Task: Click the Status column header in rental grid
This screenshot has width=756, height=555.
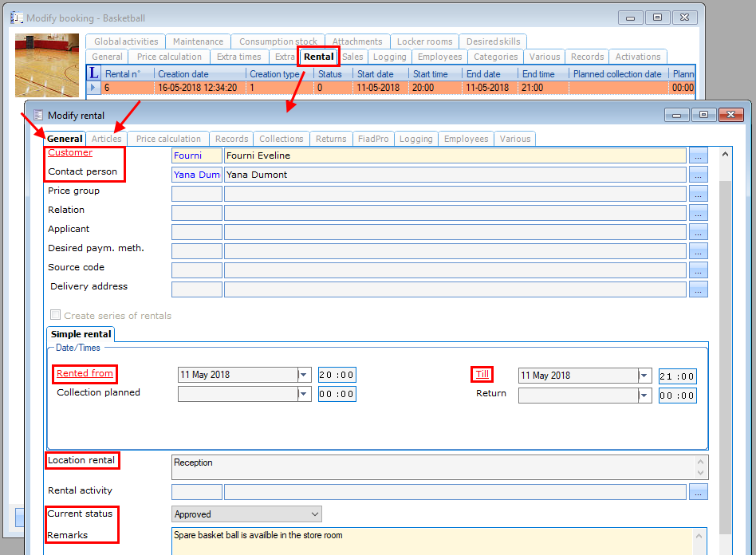Action: coord(333,74)
